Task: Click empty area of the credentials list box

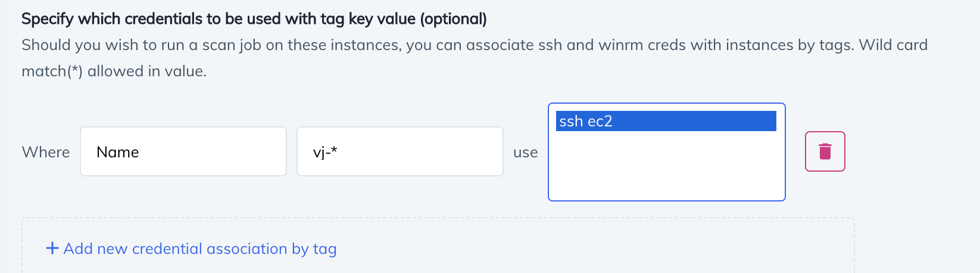Action: coord(666,170)
